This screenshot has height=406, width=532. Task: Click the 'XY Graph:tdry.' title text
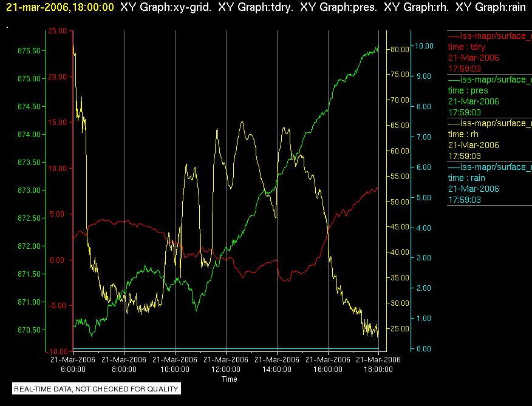click(x=256, y=7)
